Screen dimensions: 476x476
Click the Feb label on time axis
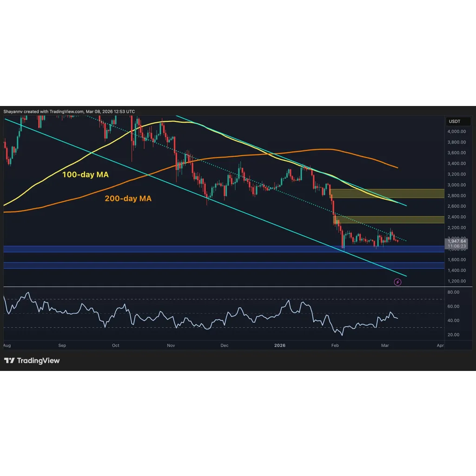[335, 345]
